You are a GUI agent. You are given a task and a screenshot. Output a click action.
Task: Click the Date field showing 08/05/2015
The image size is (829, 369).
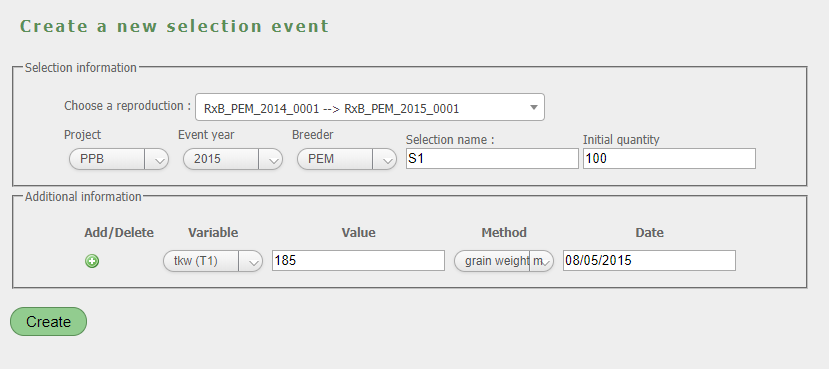(x=649, y=261)
